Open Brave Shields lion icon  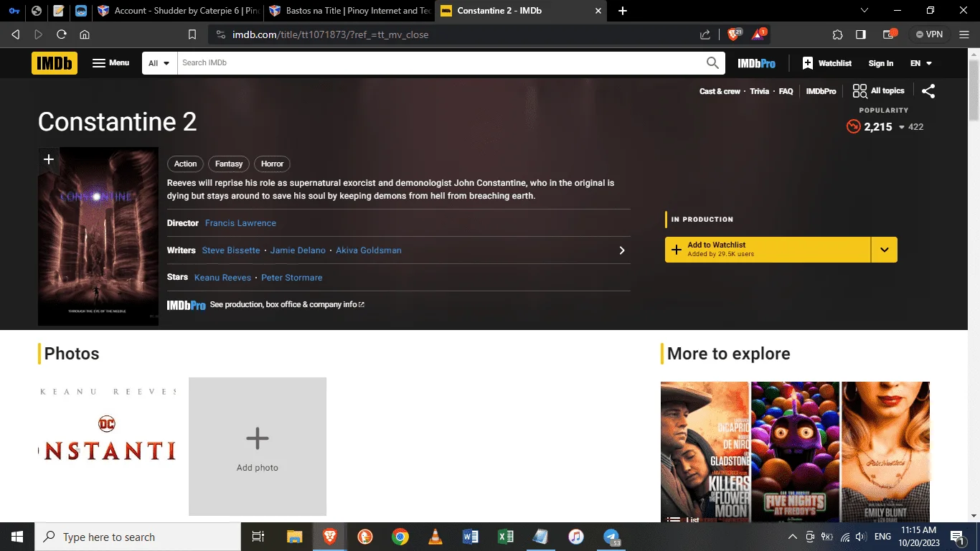tap(734, 34)
